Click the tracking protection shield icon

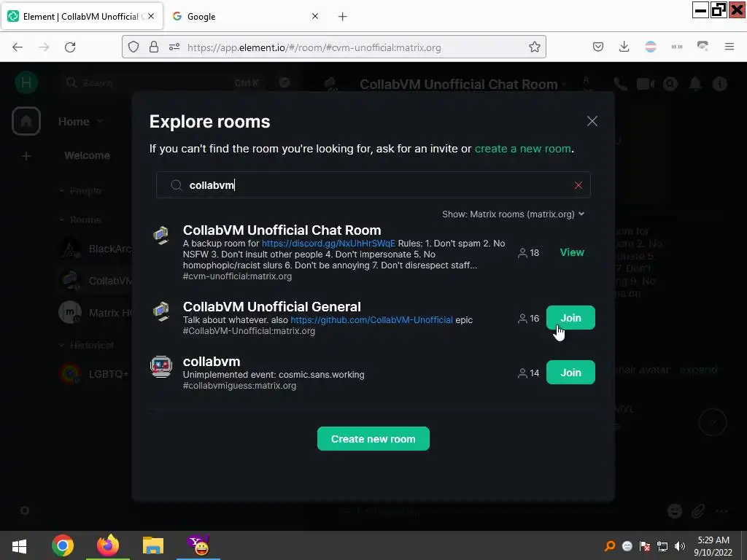point(133,47)
